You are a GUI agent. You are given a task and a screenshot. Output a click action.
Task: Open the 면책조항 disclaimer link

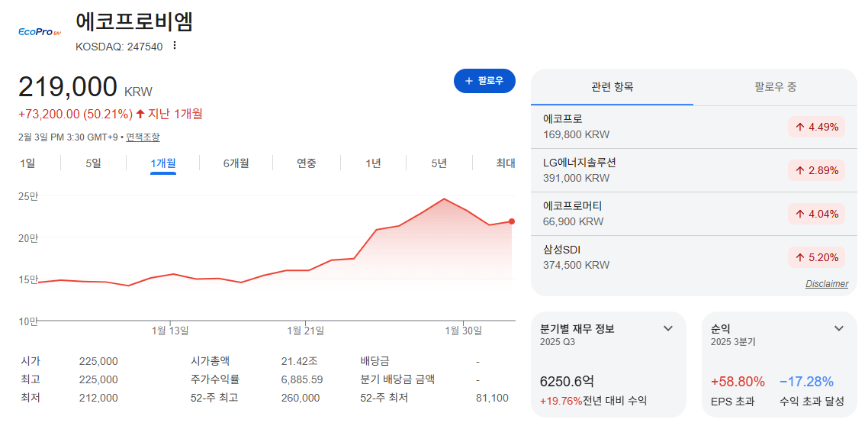click(143, 137)
